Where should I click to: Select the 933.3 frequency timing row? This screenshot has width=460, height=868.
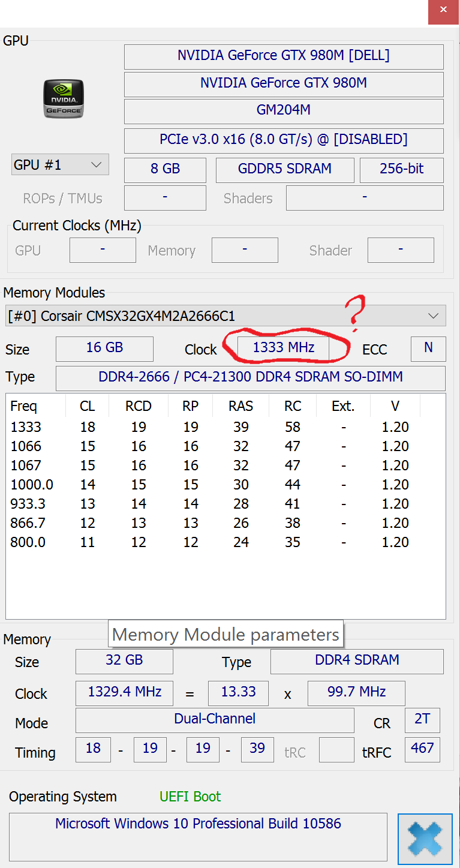point(226,504)
